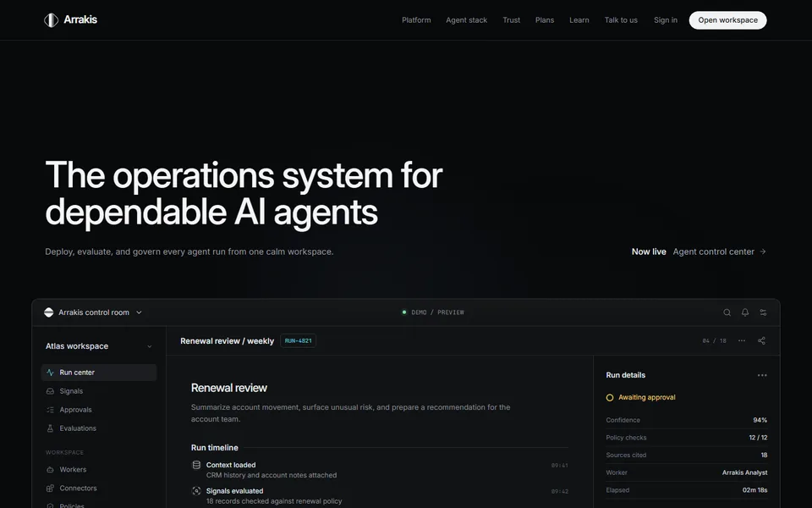
Task: Expand the Atlas workspace dropdown
Action: (x=98, y=345)
